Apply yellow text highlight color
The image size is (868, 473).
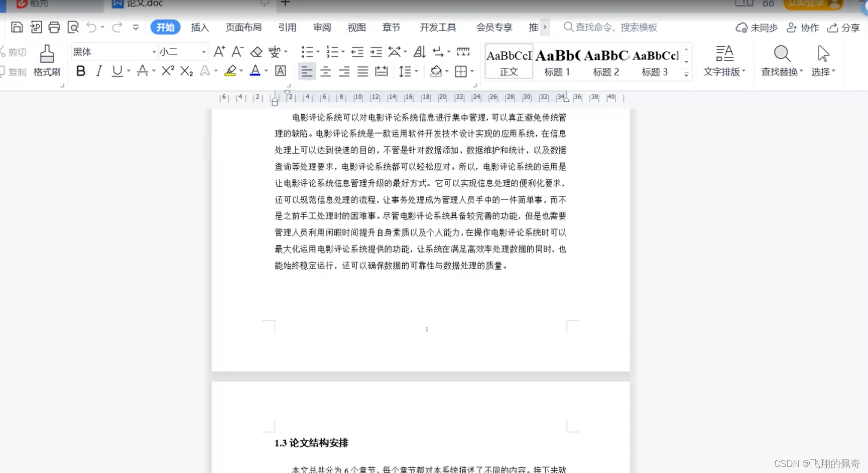tap(230, 71)
